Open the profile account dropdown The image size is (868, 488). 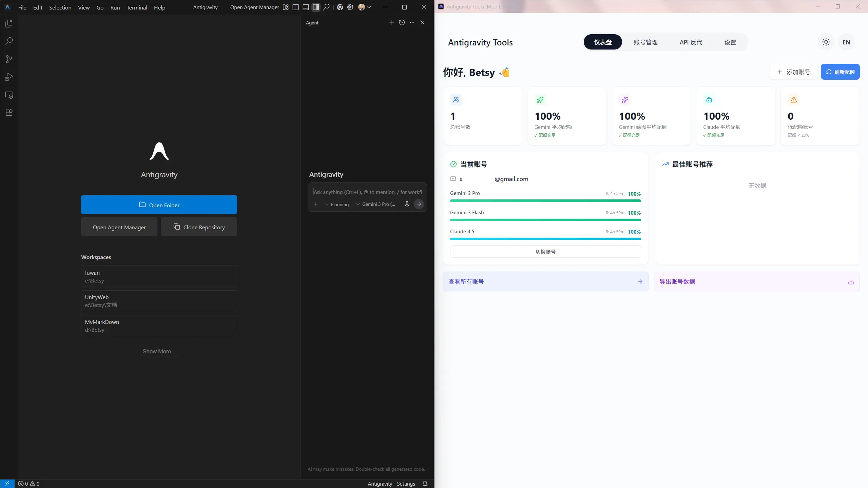(364, 7)
